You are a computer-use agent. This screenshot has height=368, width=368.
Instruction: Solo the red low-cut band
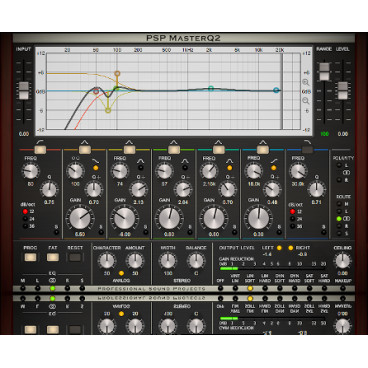[x=56, y=232]
